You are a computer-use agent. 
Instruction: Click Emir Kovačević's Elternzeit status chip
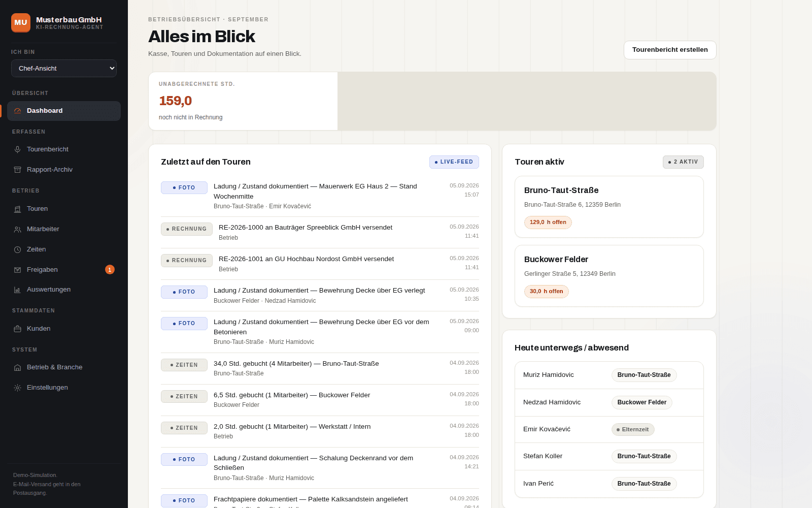pyautogui.click(x=633, y=430)
